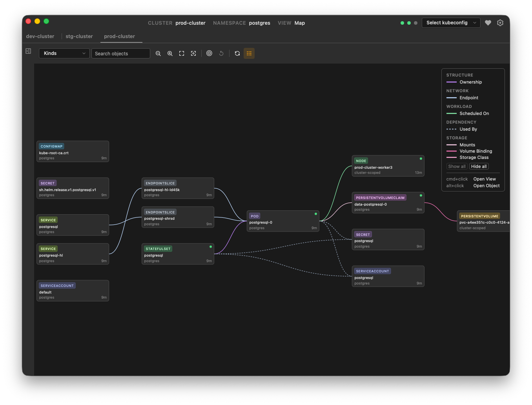Focus the Search objects field
The image size is (532, 405).
click(121, 53)
